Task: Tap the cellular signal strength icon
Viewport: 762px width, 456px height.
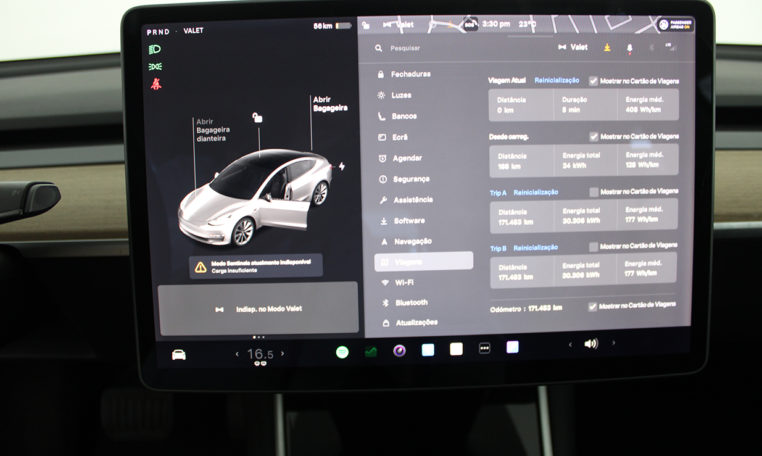Action: (x=671, y=47)
